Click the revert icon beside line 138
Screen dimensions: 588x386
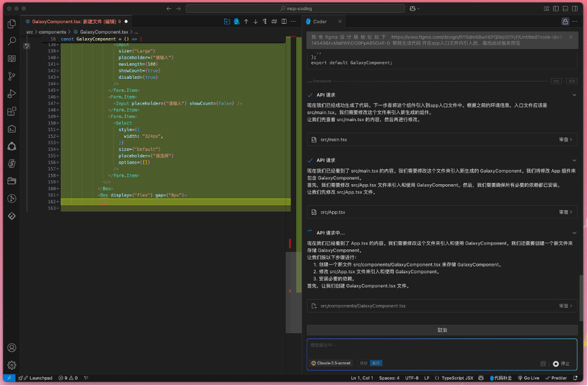point(26,46)
